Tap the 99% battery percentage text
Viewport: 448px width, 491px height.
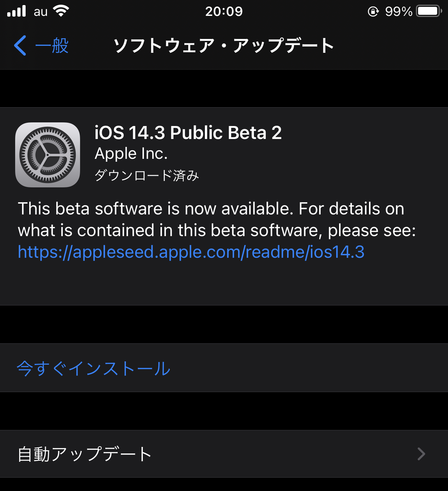(399, 12)
